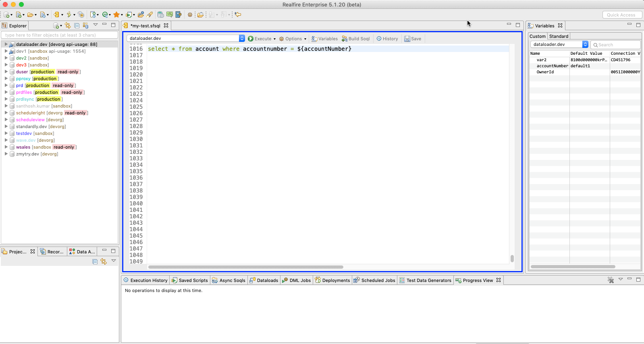Select the Custom variables tab

[538, 36]
